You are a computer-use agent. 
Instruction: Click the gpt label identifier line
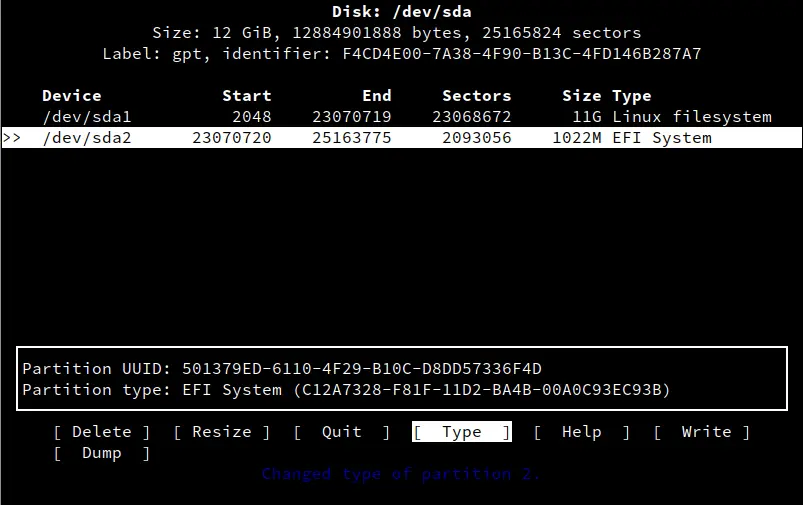coord(402,54)
